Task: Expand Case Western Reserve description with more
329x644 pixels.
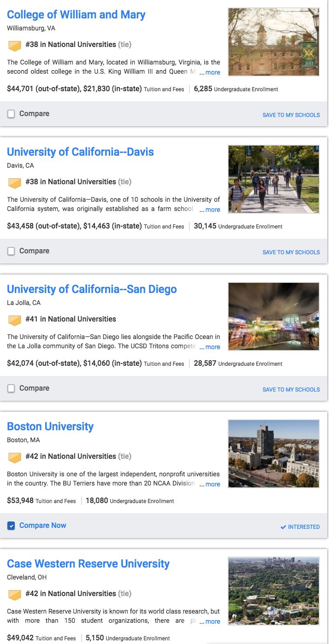Action: [x=212, y=621]
